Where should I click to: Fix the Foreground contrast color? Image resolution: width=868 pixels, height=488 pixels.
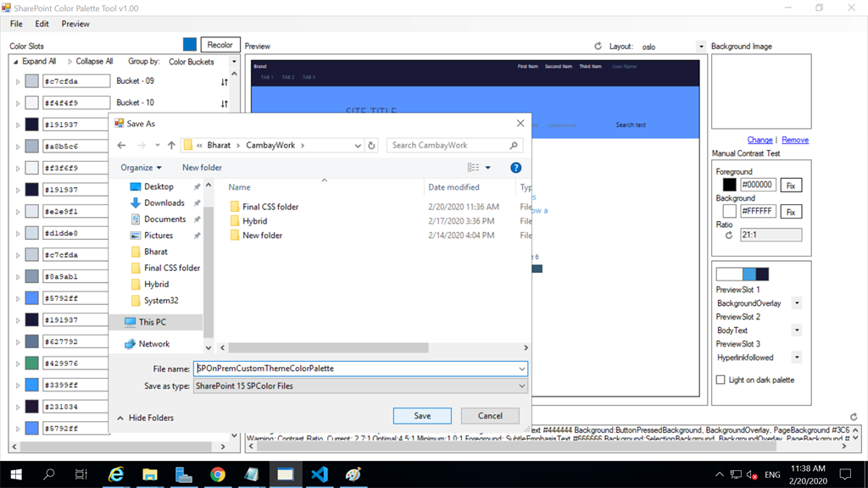pos(791,186)
